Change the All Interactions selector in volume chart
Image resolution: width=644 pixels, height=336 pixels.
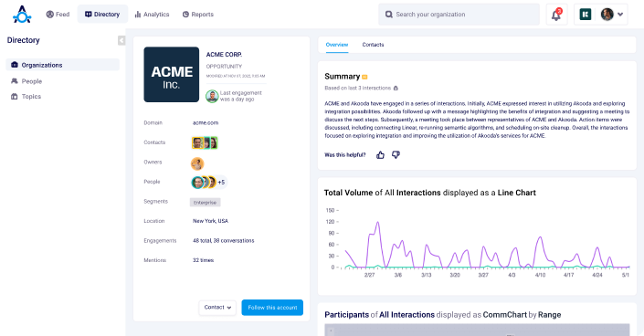tap(412, 193)
